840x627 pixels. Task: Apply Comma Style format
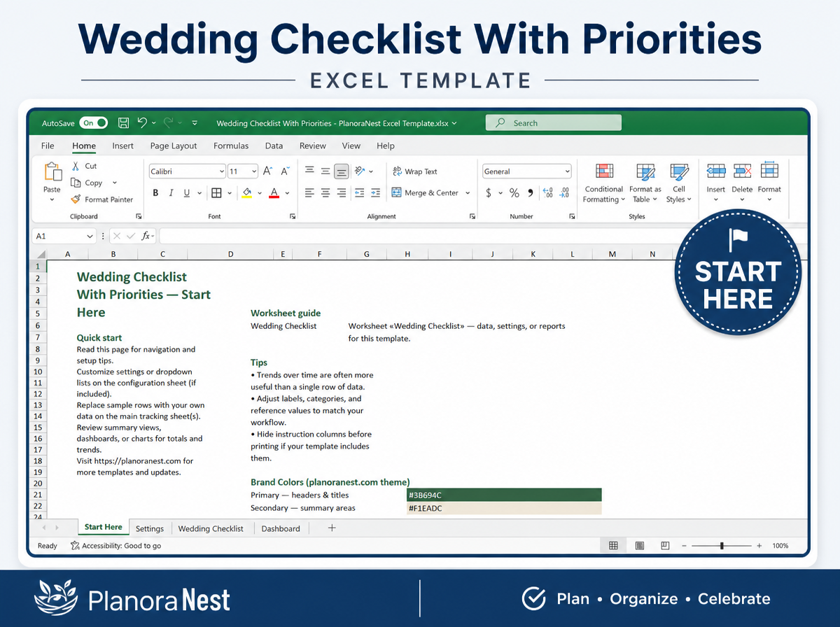[530, 193]
